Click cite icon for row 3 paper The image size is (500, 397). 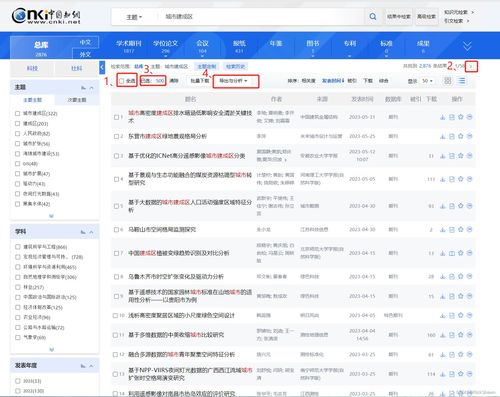[469, 156]
